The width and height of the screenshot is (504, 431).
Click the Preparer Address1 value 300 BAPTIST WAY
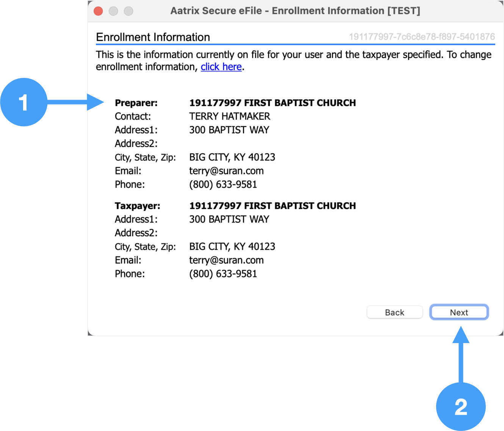[229, 130]
